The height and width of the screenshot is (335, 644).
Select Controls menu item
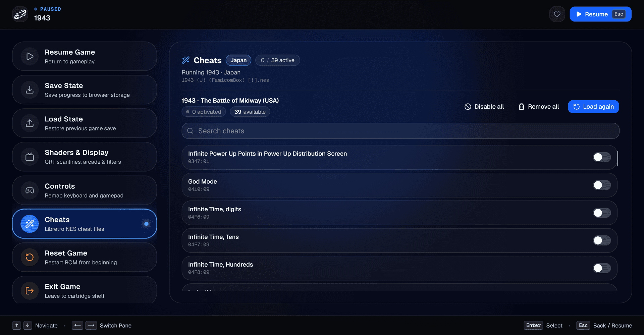85,190
